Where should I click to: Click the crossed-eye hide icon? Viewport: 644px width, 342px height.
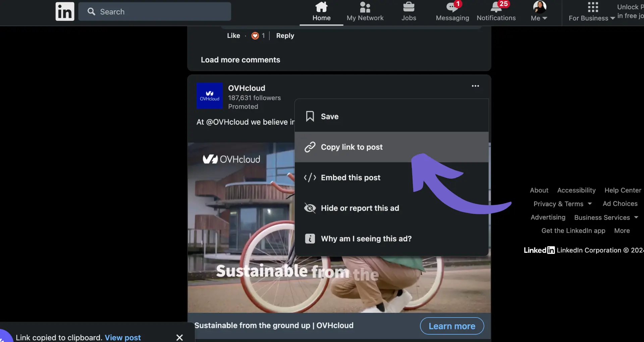click(310, 208)
